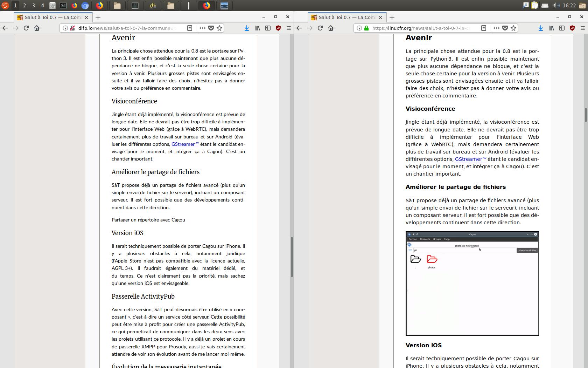This screenshot has width=588, height=368.
Task: Save to Pocket in dlfp.lo window
Action: point(211,28)
